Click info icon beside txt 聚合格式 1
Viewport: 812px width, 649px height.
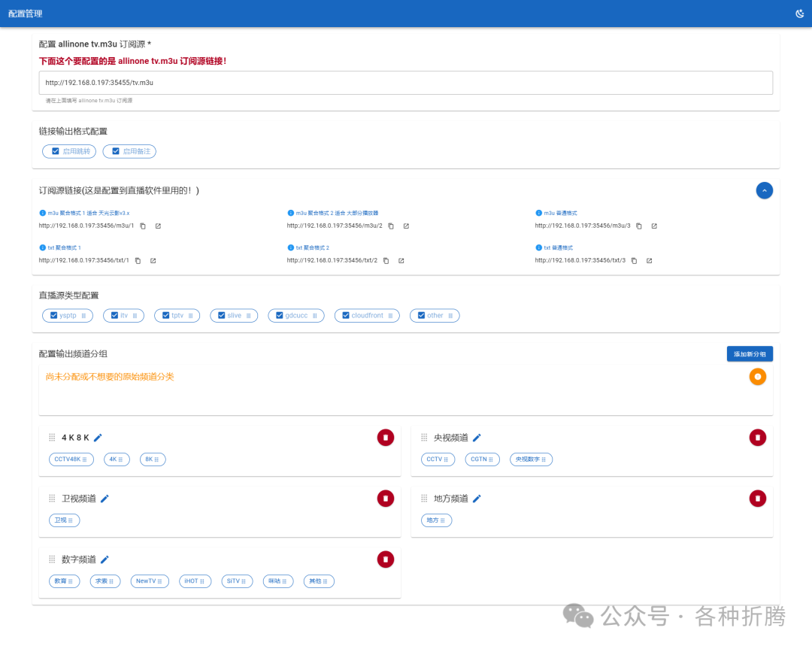(41, 247)
